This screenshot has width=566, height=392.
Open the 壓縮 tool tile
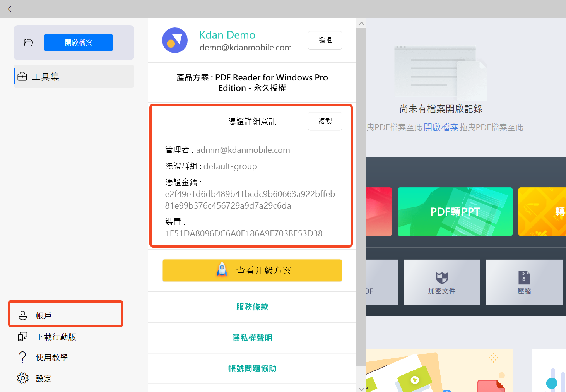pyautogui.click(x=524, y=282)
